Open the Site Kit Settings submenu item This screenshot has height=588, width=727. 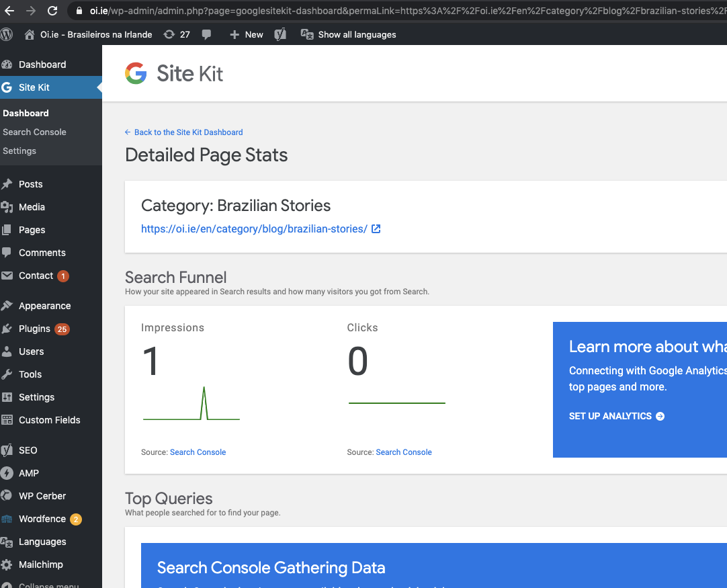click(x=19, y=151)
